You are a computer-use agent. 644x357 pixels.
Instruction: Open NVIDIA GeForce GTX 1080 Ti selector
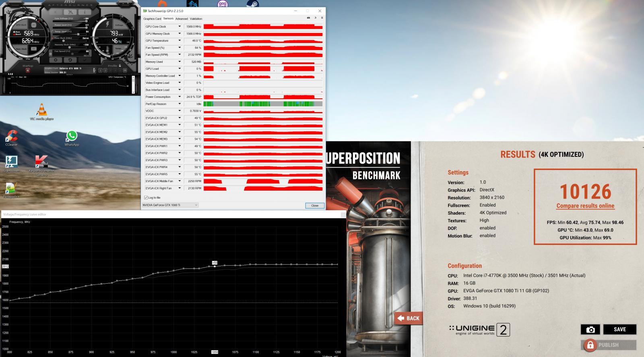point(170,205)
